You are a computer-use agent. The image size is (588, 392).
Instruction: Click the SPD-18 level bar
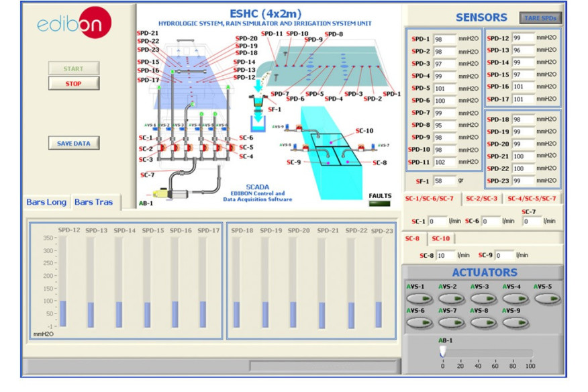[x=236, y=282]
